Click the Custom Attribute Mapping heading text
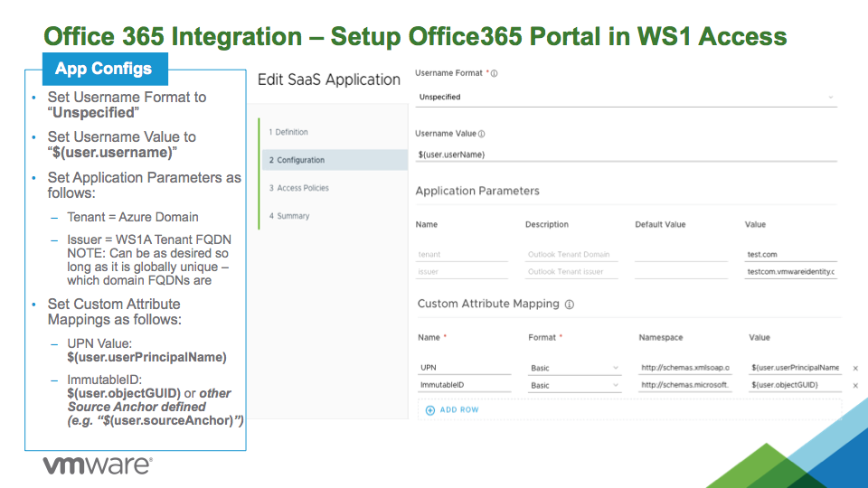868x488 pixels. tap(488, 304)
